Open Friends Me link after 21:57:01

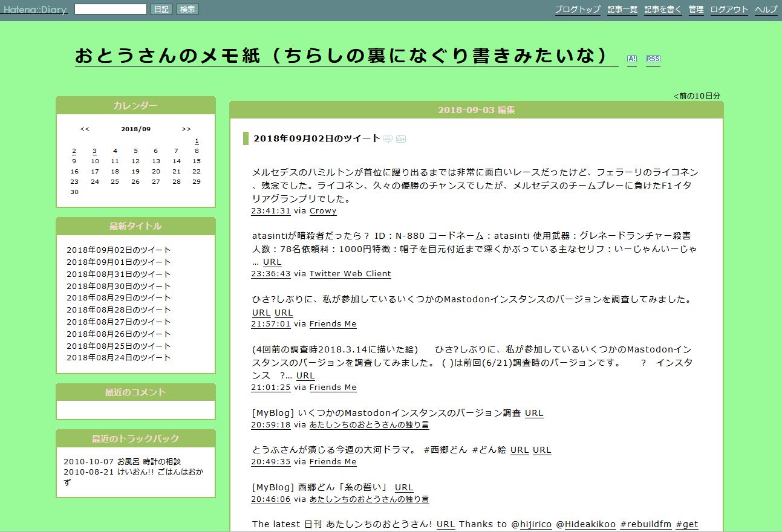[x=333, y=324]
